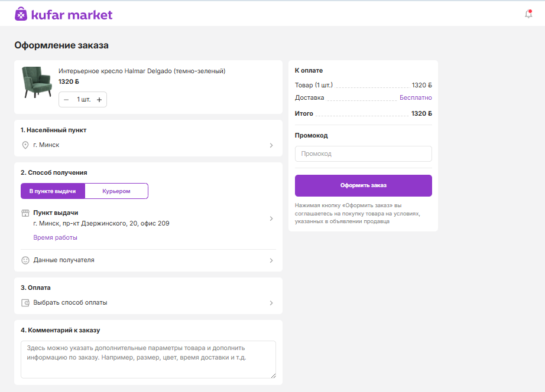This screenshot has width=545, height=392.
Task: Decrease item quantity with the minus button
Action: [x=66, y=100]
